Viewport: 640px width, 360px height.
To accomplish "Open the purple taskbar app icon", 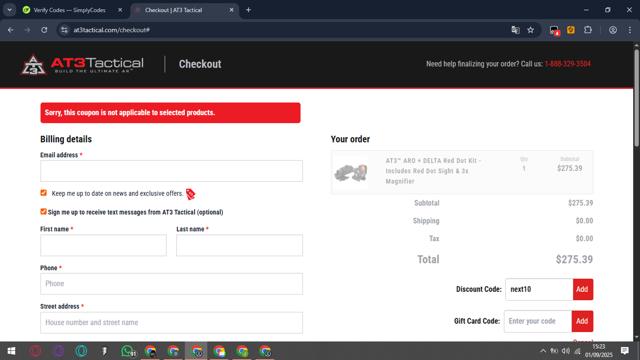I will (x=59, y=351).
